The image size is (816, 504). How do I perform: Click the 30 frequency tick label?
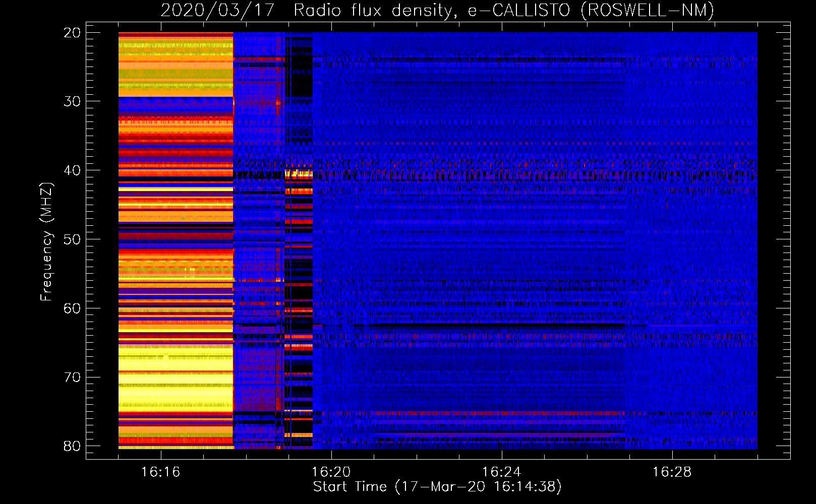(72, 101)
